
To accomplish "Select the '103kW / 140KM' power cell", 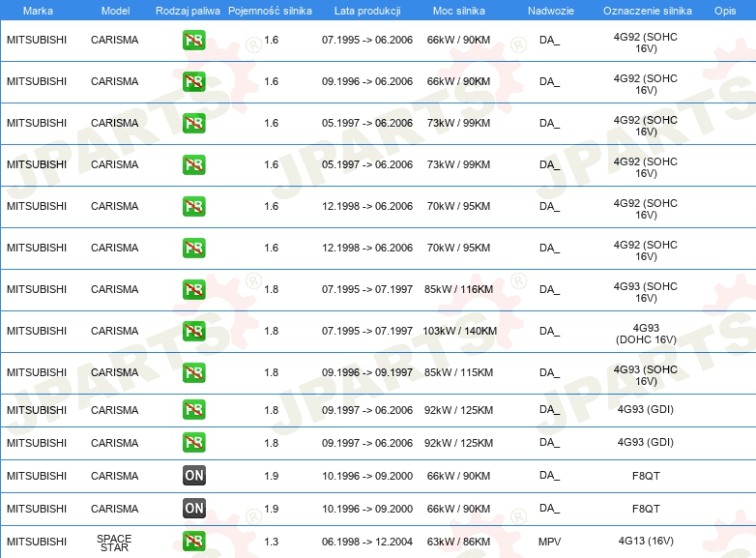I will coord(459,331).
